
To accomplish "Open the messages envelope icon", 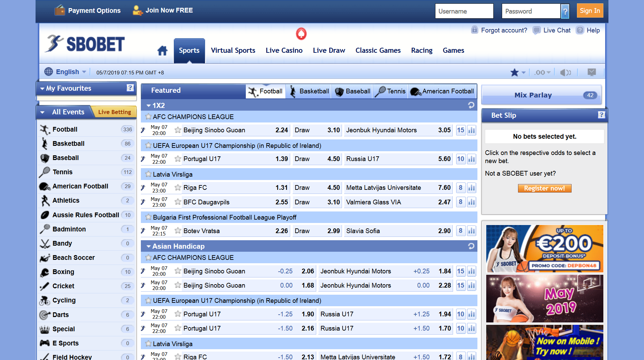I will pyautogui.click(x=592, y=72).
